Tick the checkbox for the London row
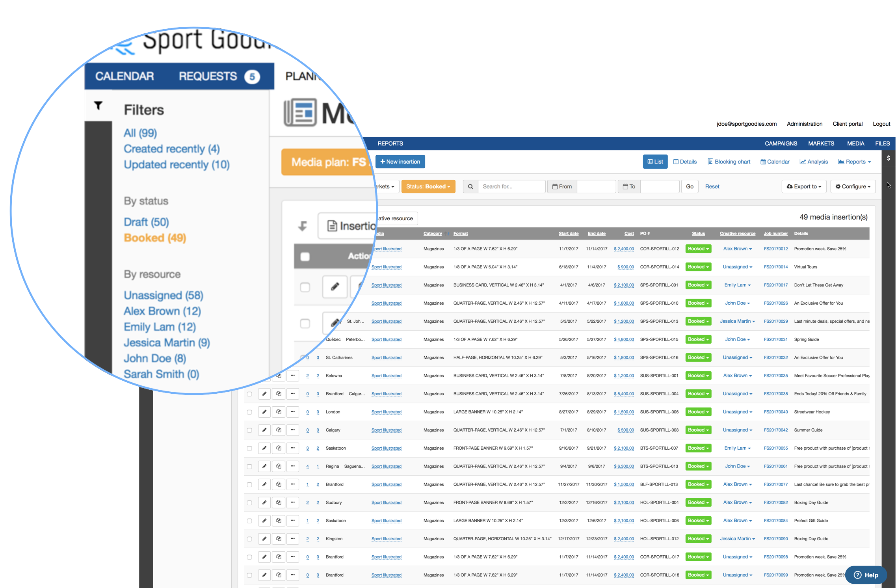 (249, 412)
